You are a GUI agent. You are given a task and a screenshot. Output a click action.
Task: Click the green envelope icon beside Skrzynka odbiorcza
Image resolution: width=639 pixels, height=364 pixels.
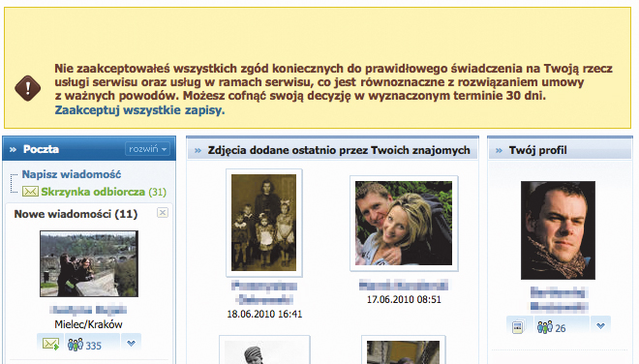[x=30, y=191]
